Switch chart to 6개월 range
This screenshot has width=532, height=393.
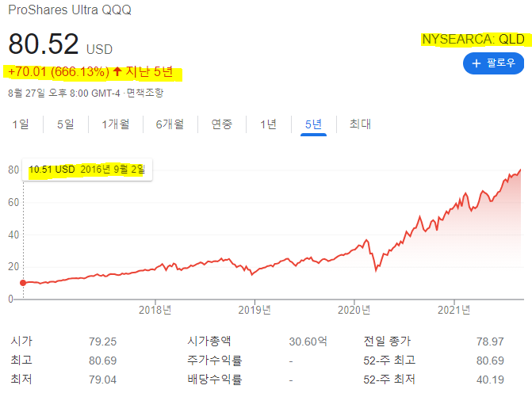[170, 124]
